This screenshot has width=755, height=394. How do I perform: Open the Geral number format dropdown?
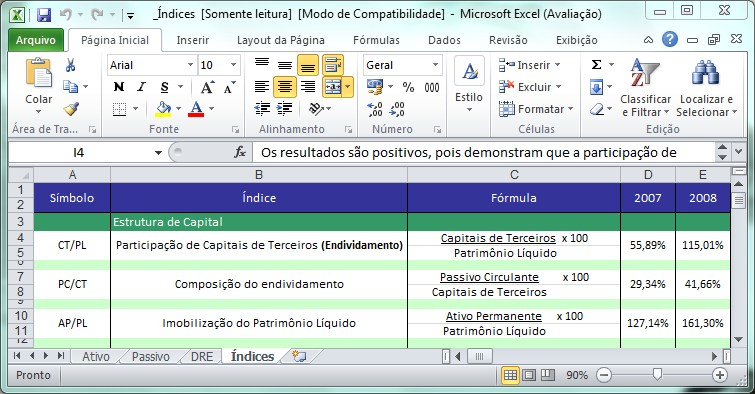click(x=435, y=65)
